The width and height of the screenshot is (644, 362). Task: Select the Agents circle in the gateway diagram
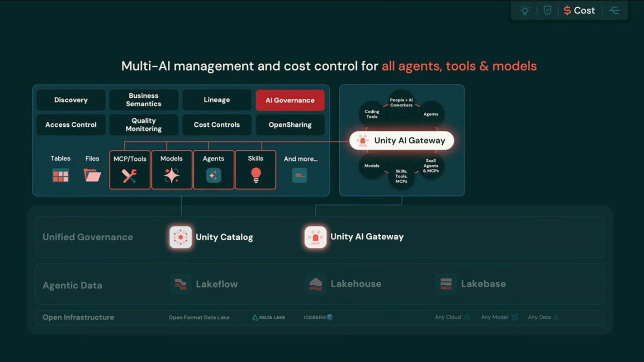pos(431,114)
